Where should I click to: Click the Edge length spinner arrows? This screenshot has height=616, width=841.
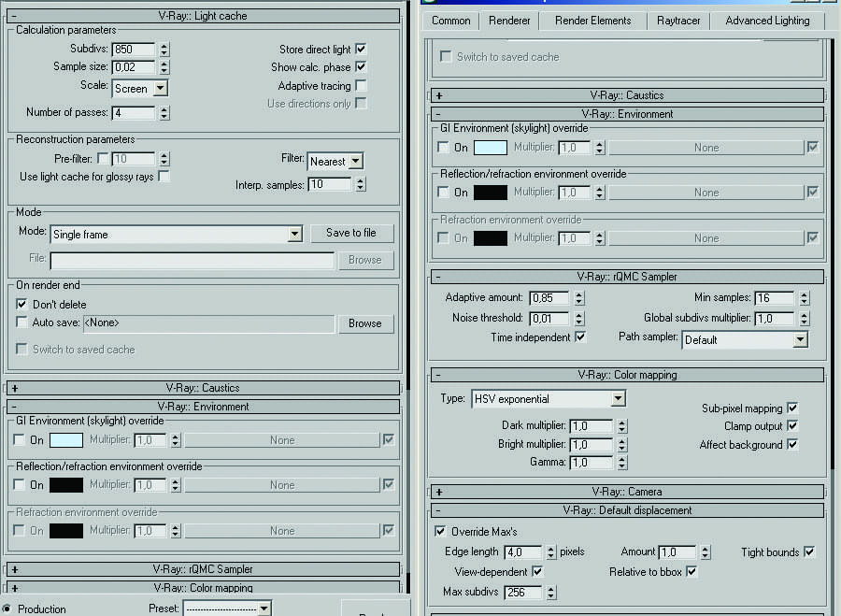click(550, 552)
